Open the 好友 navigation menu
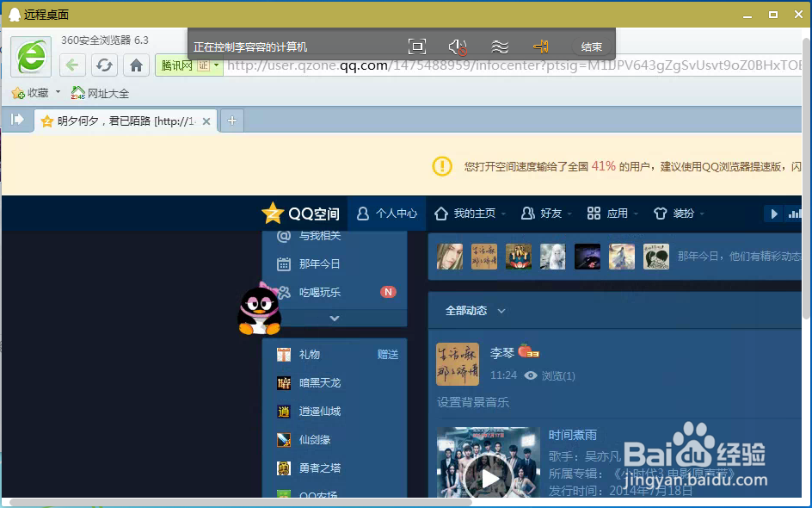Viewport: 812px width, 508px height. (x=546, y=214)
